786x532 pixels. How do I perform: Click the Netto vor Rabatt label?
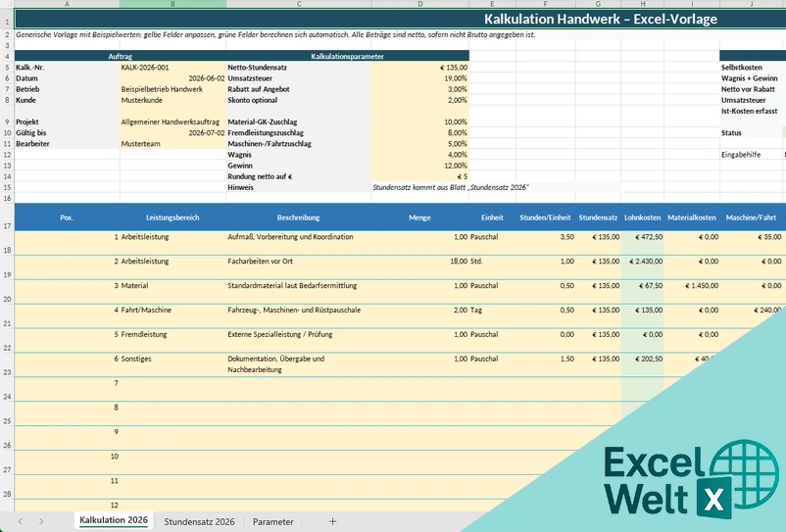tap(748, 89)
